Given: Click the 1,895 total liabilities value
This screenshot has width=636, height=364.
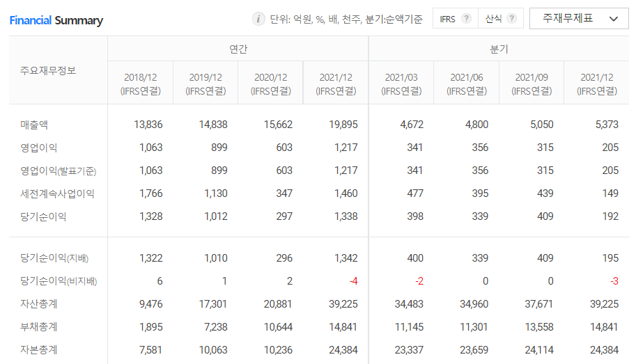Looking at the screenshot, I should (x=151, y=326).
